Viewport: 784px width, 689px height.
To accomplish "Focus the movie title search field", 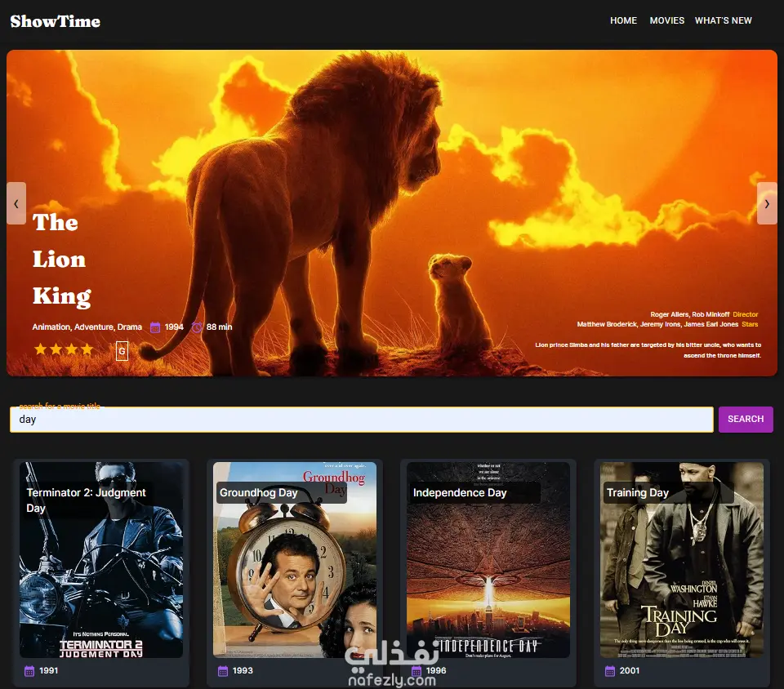I will [362, 419].
